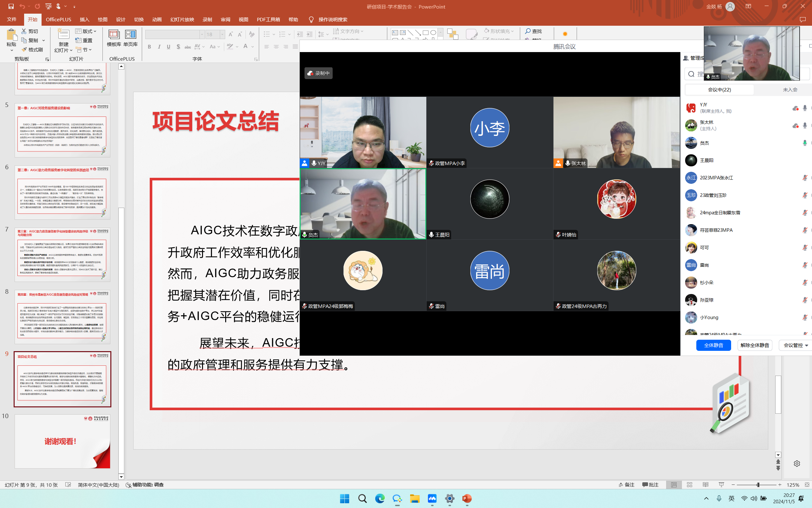Click 全体静音 mute all button
The image size is (812, 508).
click(x=713, y=345)
